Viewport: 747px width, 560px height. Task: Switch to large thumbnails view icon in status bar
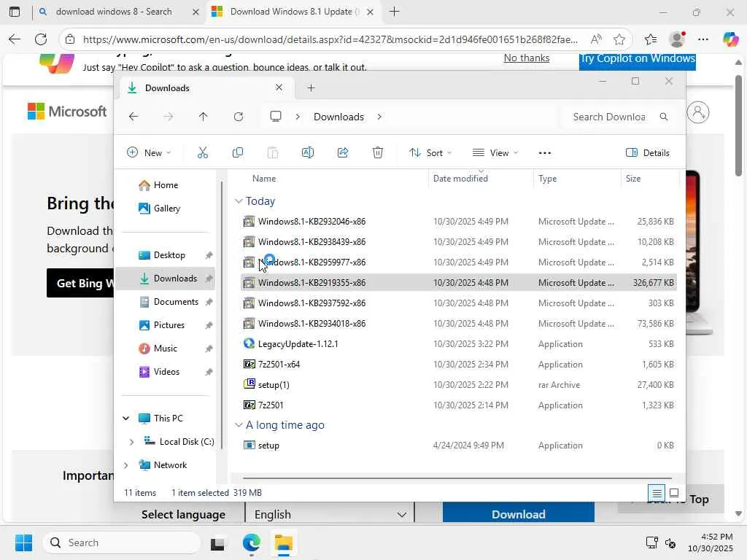[x=674, y=493]
